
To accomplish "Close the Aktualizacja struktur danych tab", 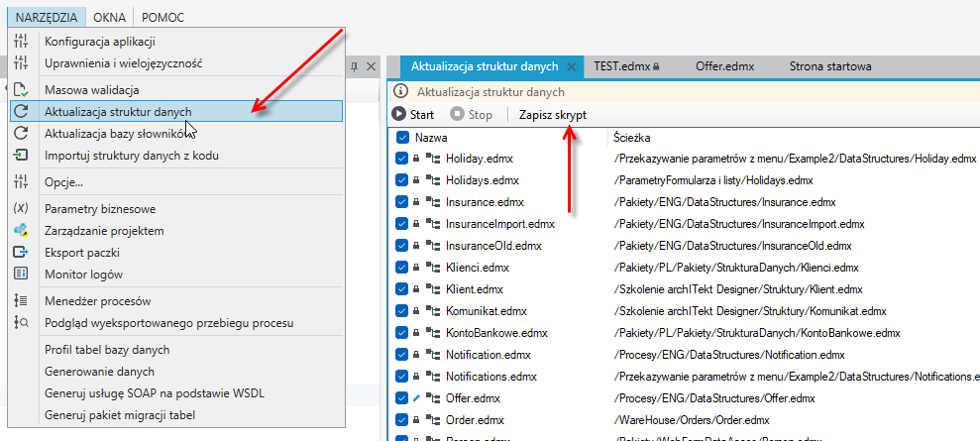I will point(570,66).
